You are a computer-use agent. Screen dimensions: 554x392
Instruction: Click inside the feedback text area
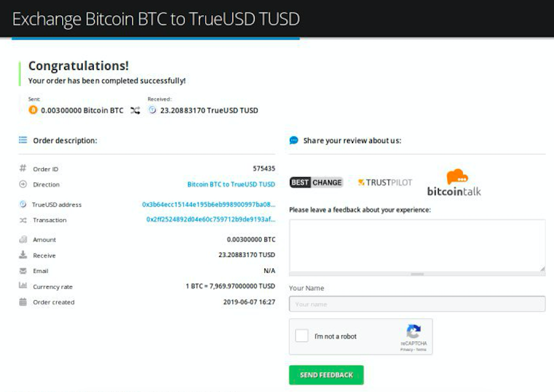417,245
